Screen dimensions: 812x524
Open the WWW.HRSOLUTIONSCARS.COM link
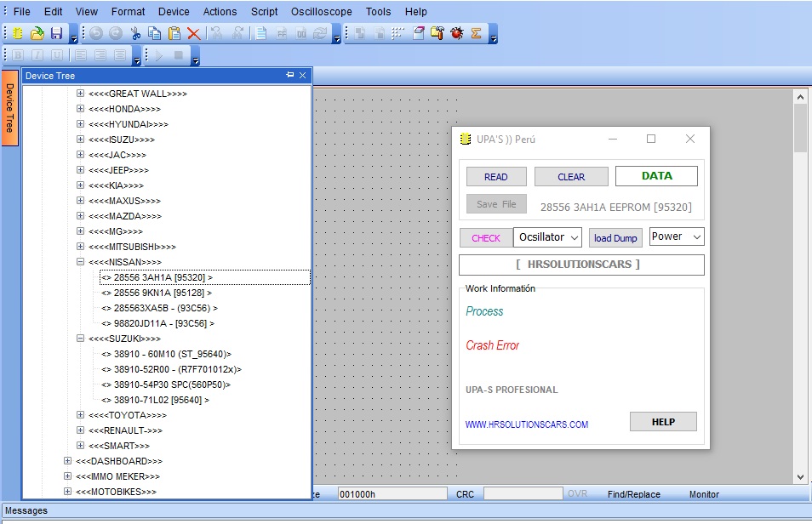pos(526,424)
